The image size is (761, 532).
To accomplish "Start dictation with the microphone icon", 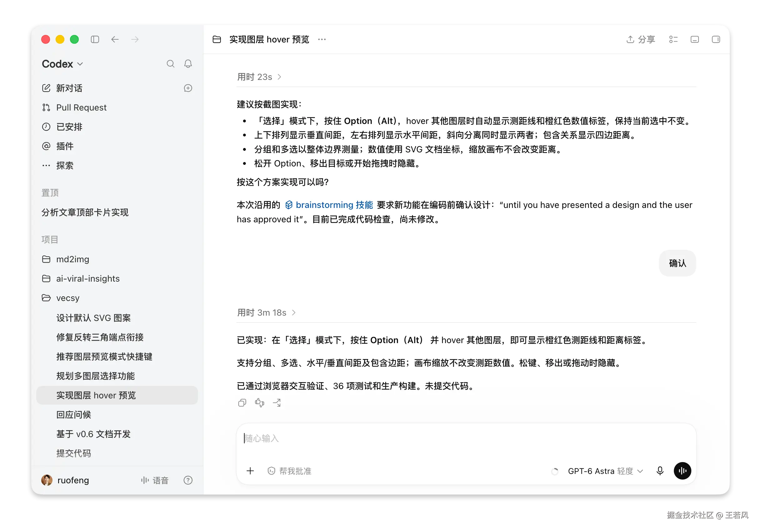I will pos(660,471).
